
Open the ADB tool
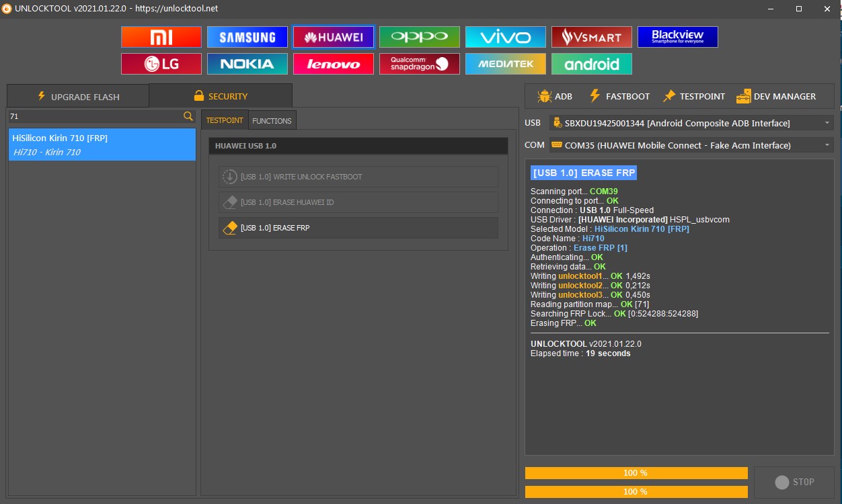(555, 96)
